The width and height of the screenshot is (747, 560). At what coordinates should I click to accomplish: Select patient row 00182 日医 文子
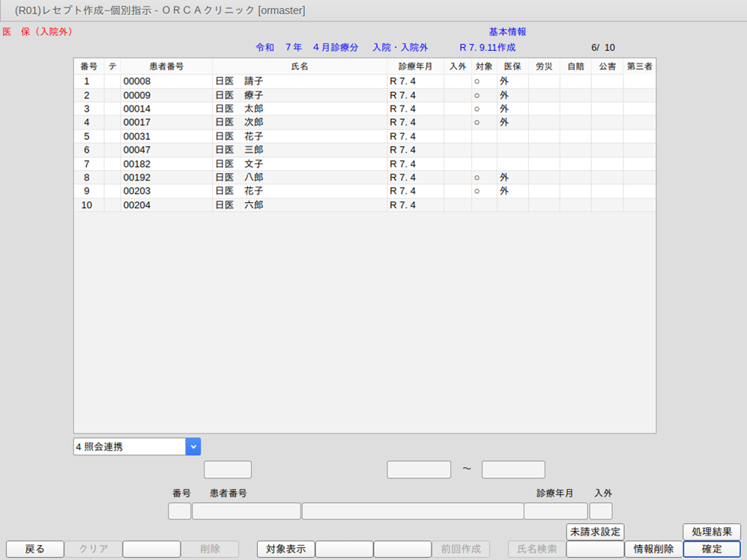[300, 164]
